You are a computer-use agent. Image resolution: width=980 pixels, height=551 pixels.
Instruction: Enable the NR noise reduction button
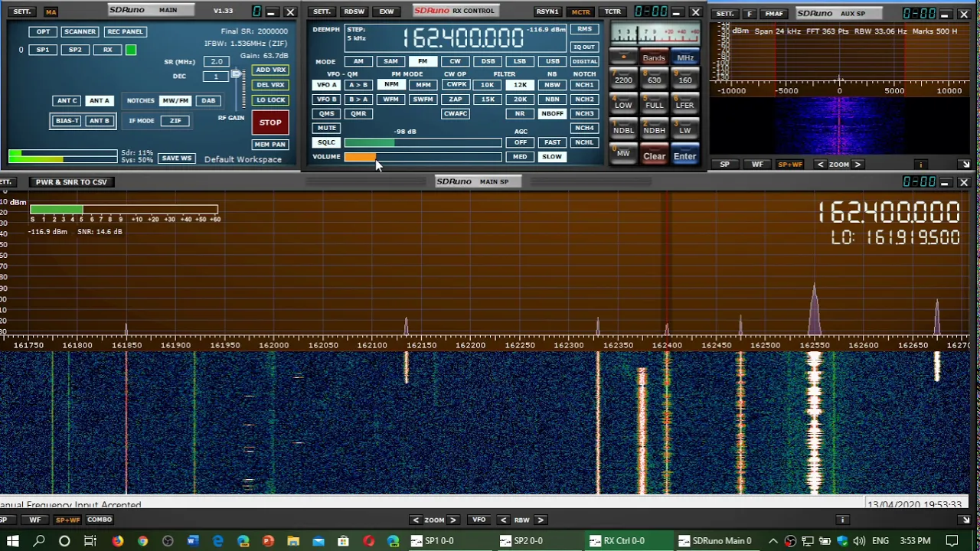tap(520, 113)
